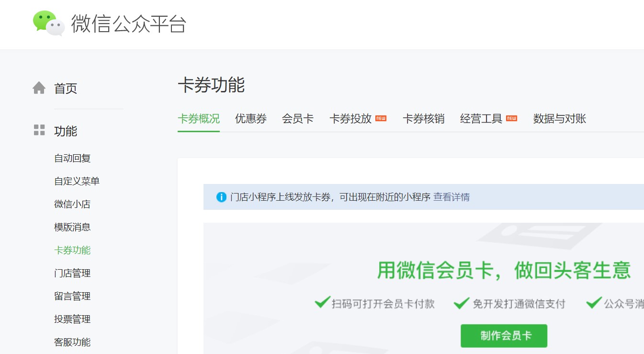Click the NEW badge next to 经营工具
The height and width of the screenshot is (354, 644).
pyautogui.click(x=511, y=118)
